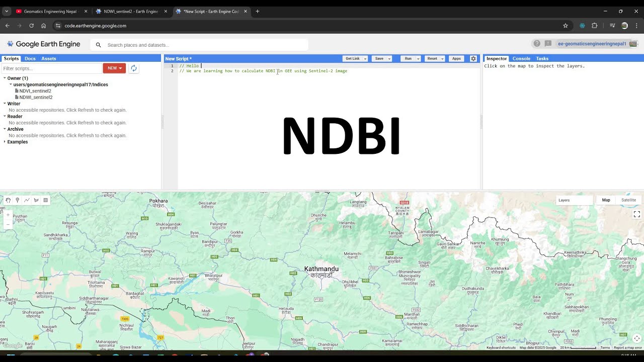Click the Save button
The height and width of the screenshot is (362, 644).
point(379,59)
